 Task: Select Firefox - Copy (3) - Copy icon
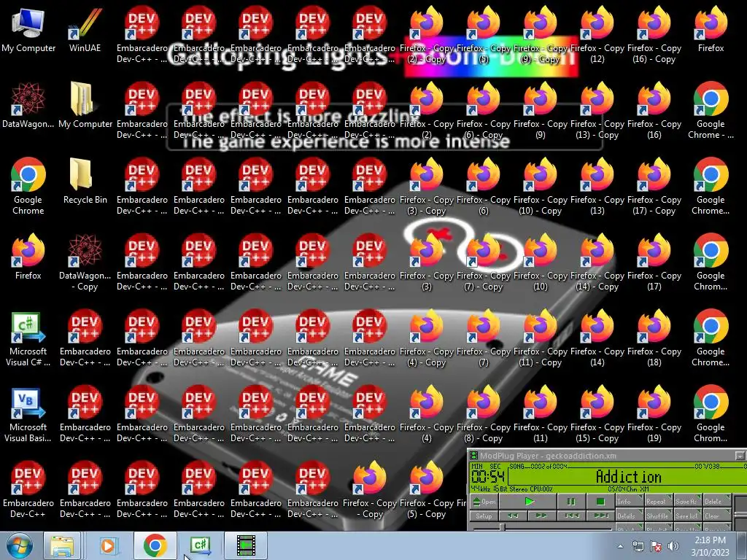(x=426, y=187)
